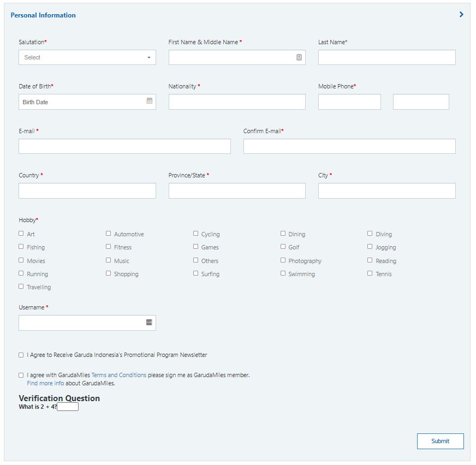Check the Jogging hobby checkbox
This screenshot has width=476, height=465.
pos(370,247)
